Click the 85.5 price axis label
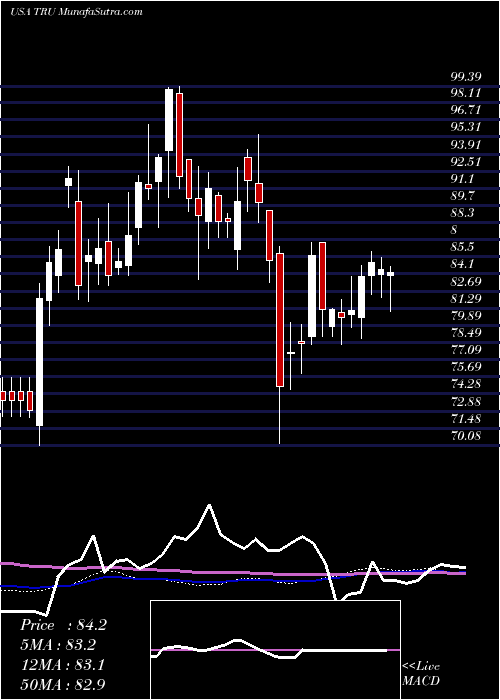Image resolution: width=500 pixels, height=700 pixels. pos(463,247)
